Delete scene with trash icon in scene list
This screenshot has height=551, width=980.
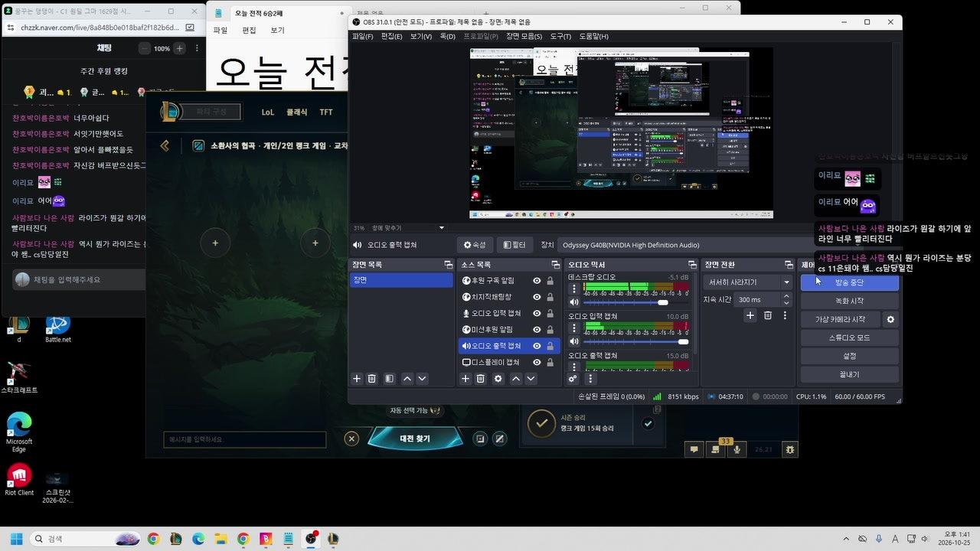(372, 379)
